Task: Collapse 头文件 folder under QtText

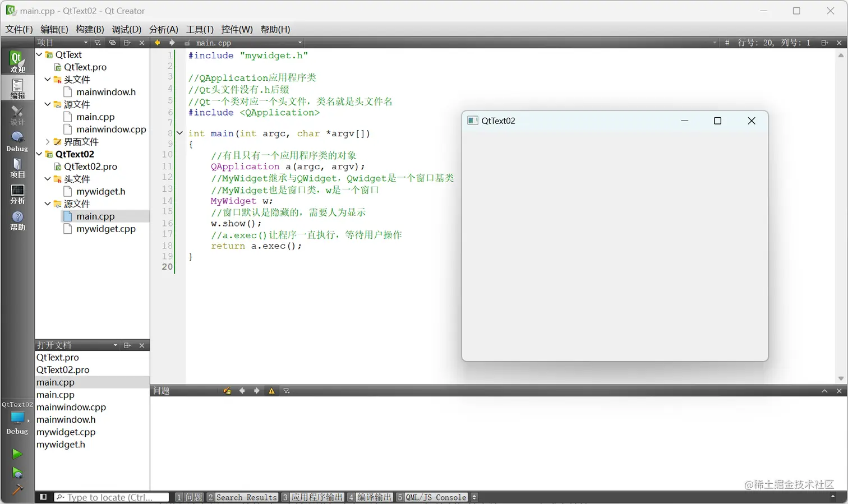Action: click(x=48, y=79)
